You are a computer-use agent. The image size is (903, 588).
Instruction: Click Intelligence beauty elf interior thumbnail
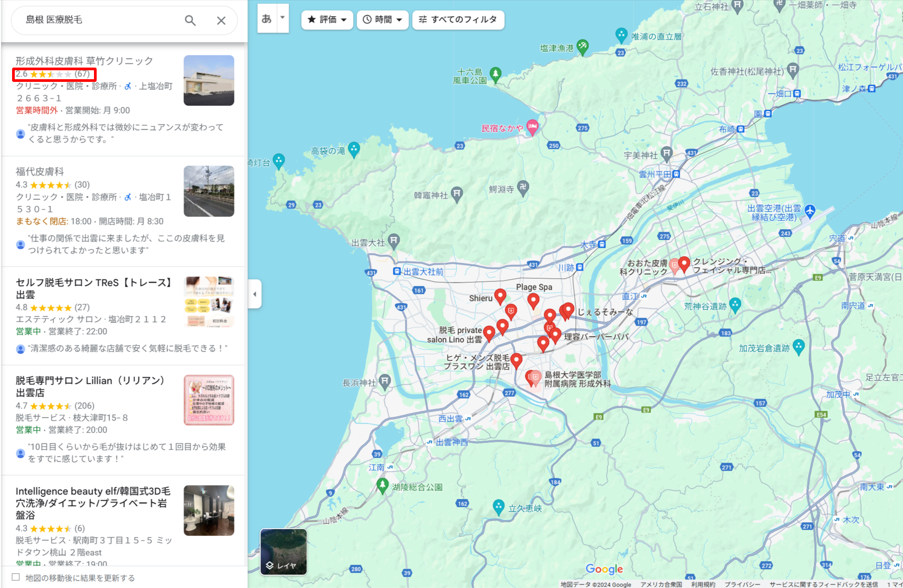209,511
